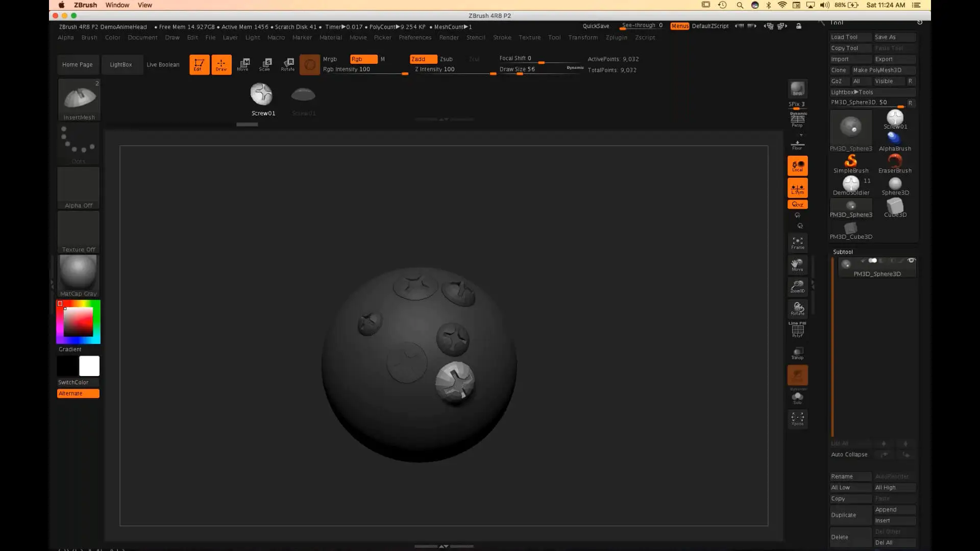Open the Alpha Off selector
This screenshot has height=551, width=980.
coord(79,188)
